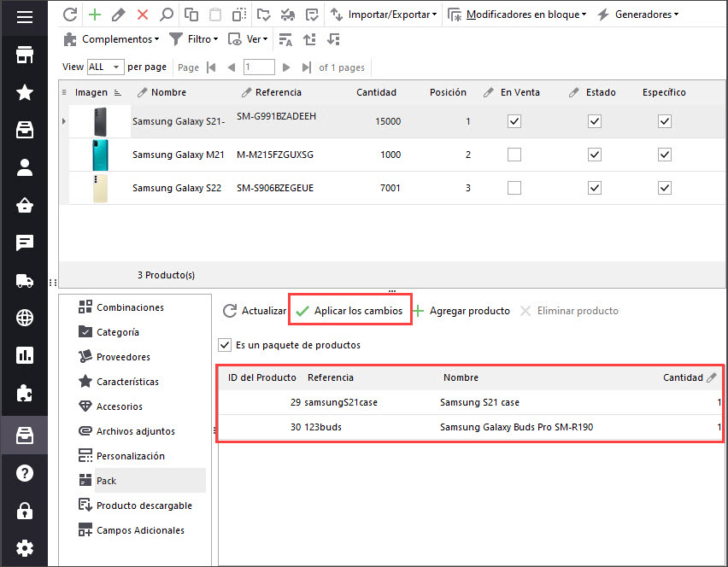Open the Modificadores en bloque dropdown
Screen dimensions: 728x567
[517, 15]
